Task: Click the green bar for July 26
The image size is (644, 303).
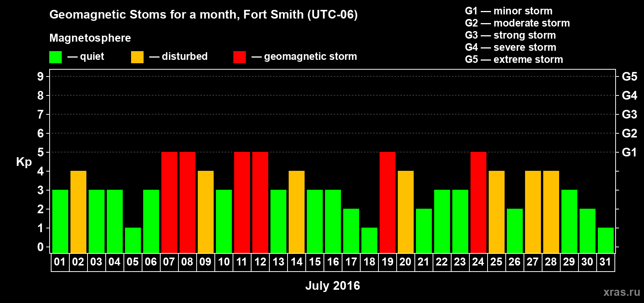Action: (x=515, y=231)
